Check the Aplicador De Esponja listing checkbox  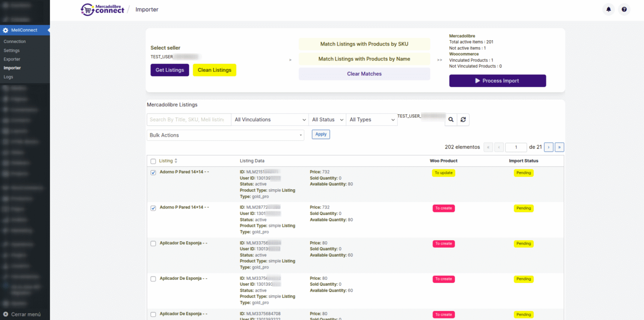click(x=153, y=244)
